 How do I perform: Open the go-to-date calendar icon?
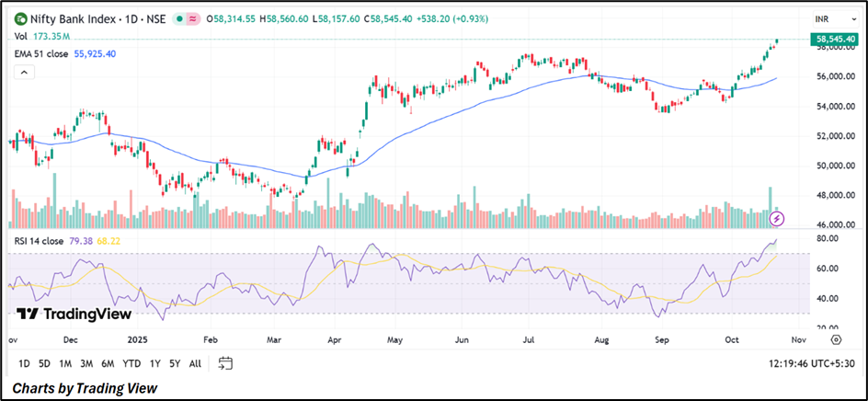tap(224, 363)
